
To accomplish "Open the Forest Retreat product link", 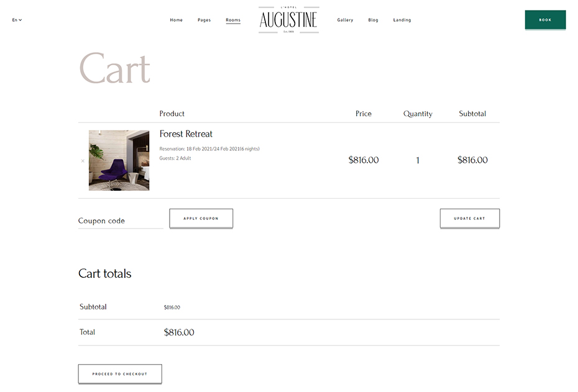I will tap(186, 134).
